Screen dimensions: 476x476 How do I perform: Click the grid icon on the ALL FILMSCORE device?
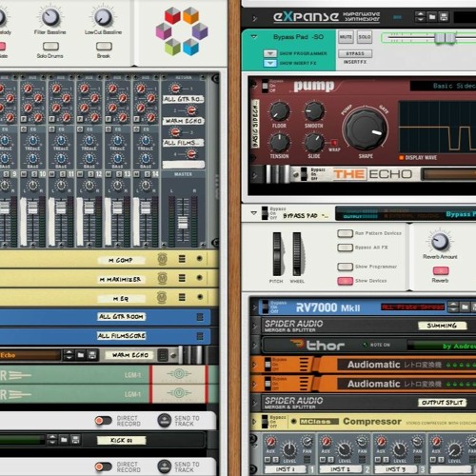click(x=200, y=336)
